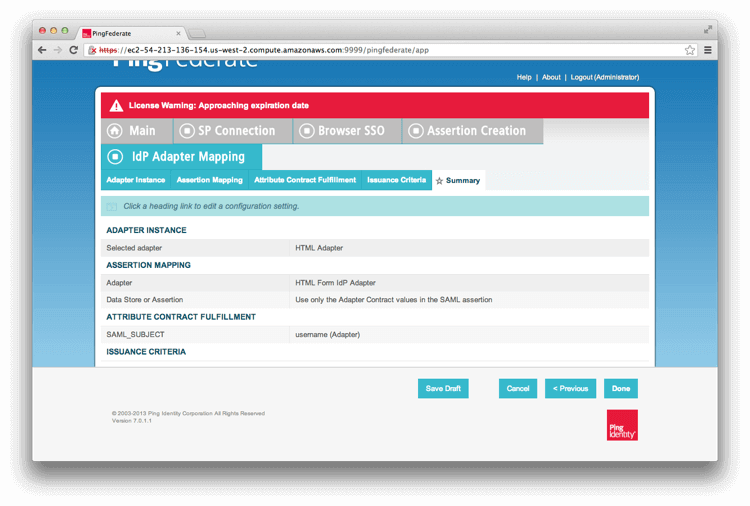Click the license warning triangle icon

coord(116,106)
